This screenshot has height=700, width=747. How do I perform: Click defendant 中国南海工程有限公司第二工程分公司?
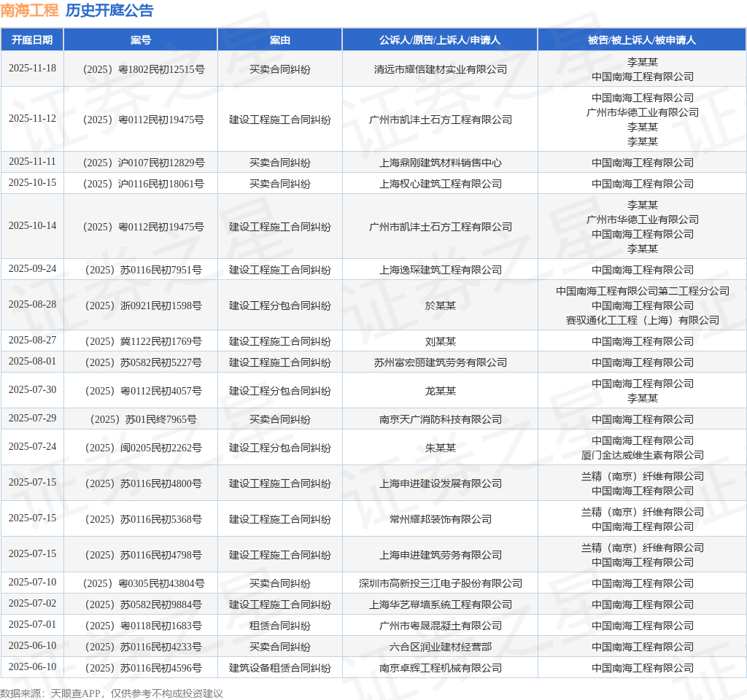coord(642,291)
